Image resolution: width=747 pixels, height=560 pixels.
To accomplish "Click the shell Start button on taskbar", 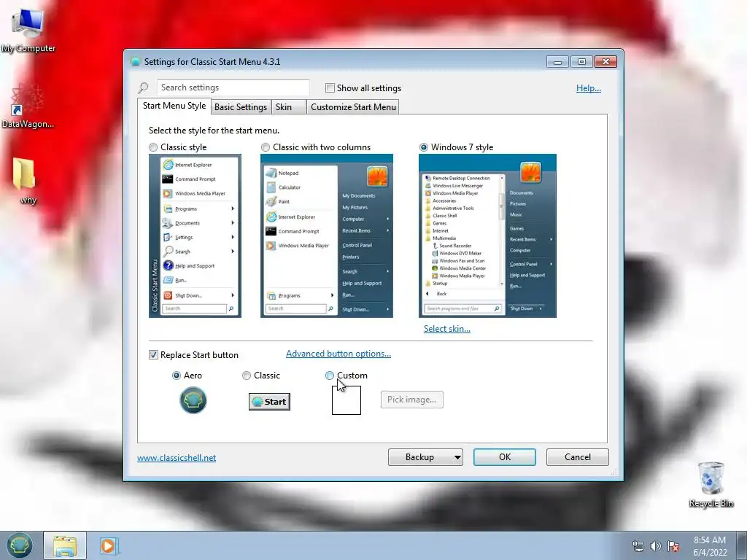I will (20, 545).
